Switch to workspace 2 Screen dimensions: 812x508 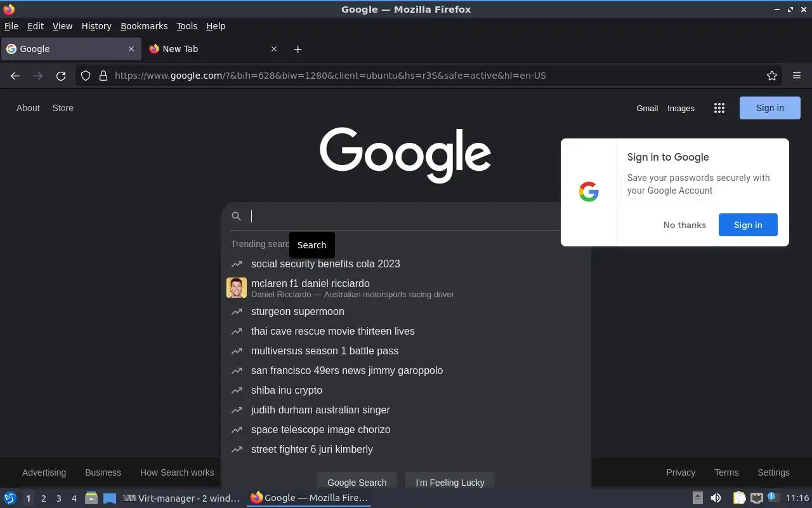tap(43, 498)
